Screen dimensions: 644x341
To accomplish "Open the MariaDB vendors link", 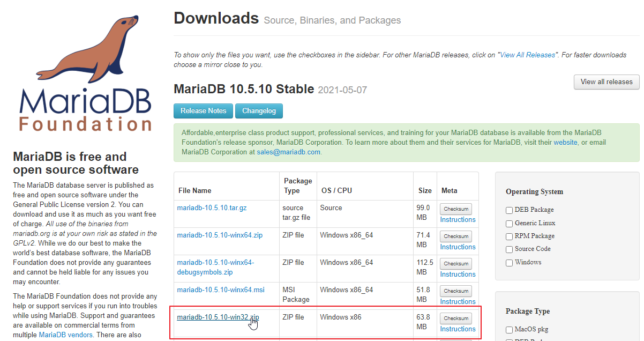I will [x=65, y=335].
